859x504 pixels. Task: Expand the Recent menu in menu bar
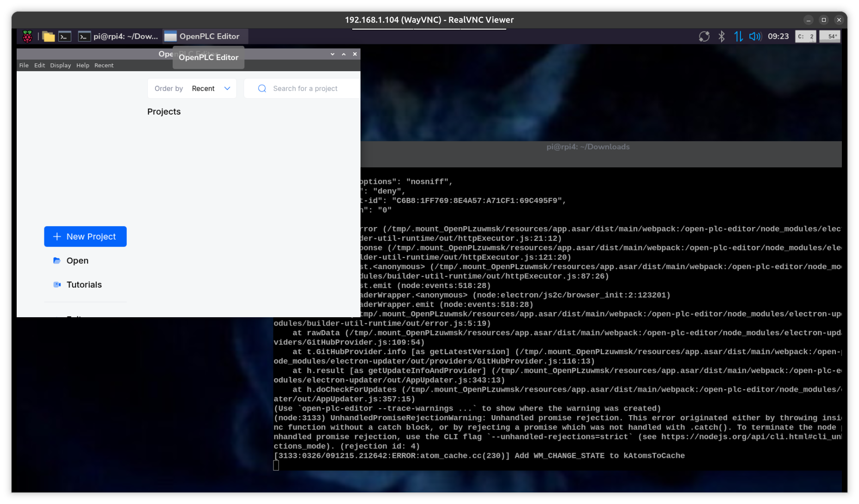(x=104, y=65)
